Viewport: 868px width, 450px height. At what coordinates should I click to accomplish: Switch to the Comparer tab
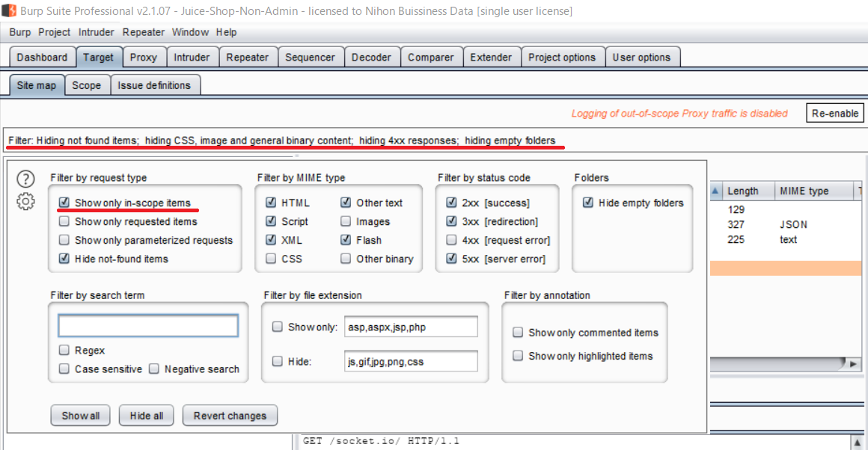coord(431,58)
